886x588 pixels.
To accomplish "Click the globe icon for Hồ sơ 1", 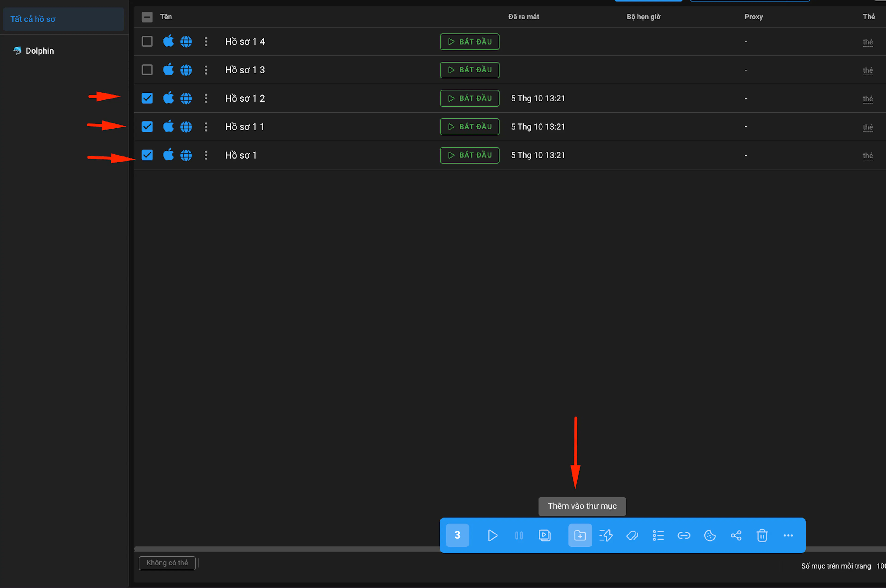I will coord(186,155).
